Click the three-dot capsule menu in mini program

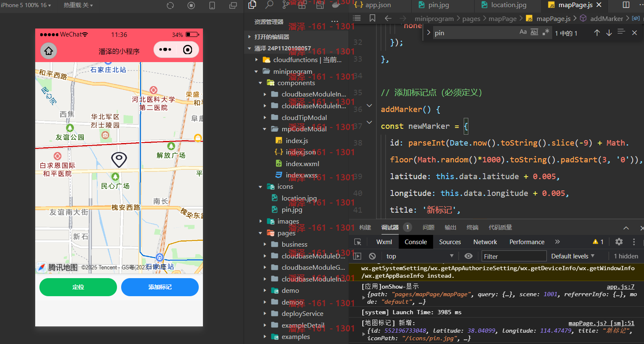pyautogui.click(x=165, y=50)
